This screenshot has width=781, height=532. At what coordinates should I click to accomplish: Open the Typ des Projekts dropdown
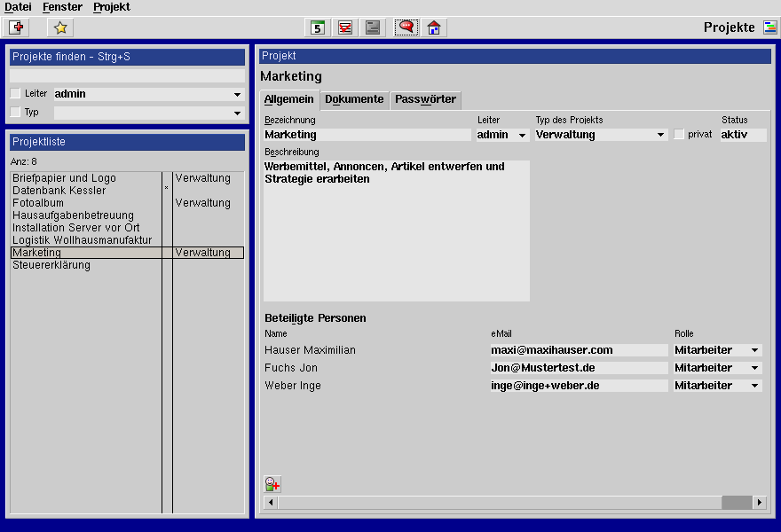click(660, 135)
